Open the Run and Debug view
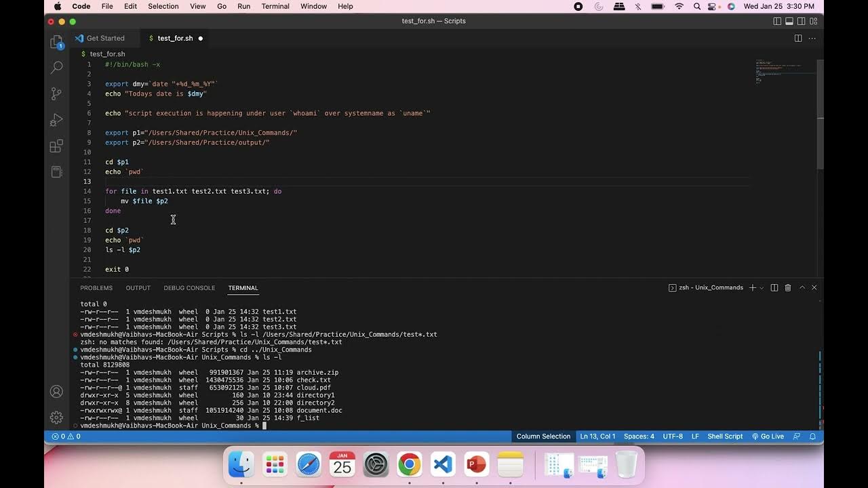The image size is (868, 488). 56,120
